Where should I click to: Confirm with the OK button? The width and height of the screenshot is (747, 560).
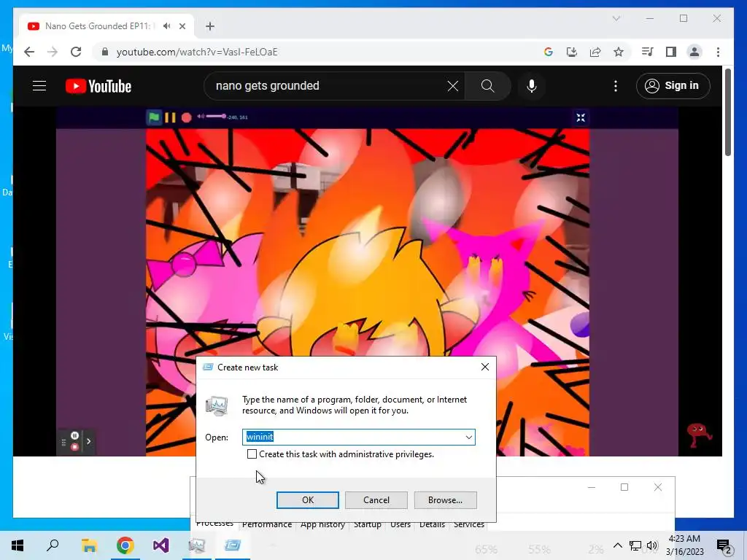(308, 500)
